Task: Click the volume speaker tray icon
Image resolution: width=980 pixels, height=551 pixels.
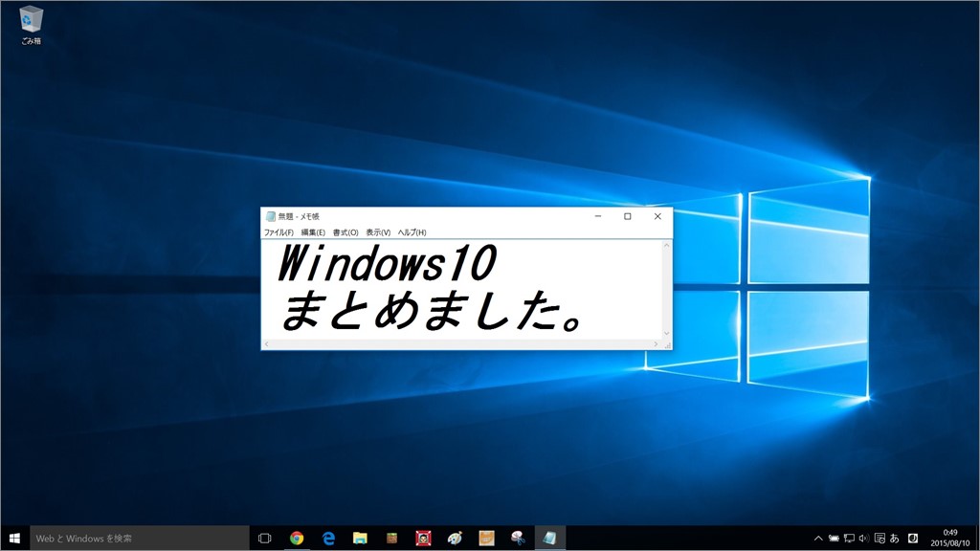Action: pos(864,538)
